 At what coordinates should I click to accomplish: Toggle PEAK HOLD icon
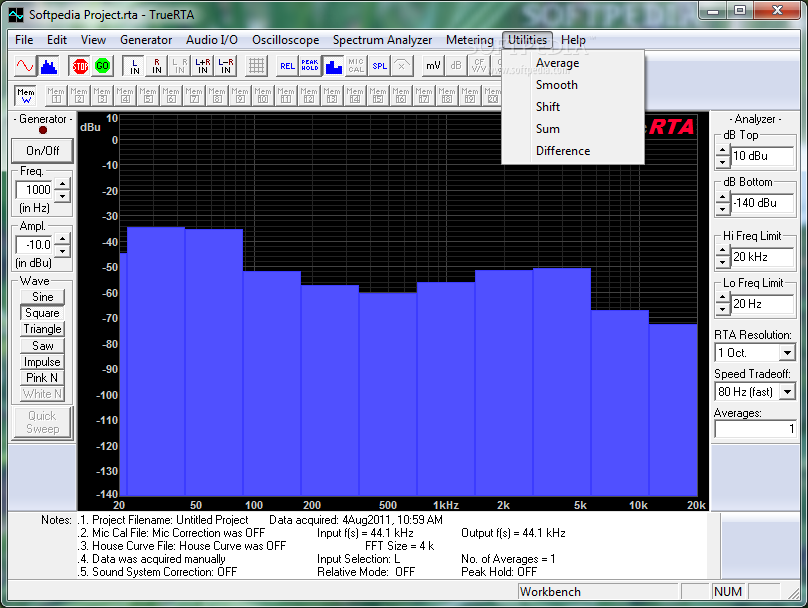coord(310,66)
